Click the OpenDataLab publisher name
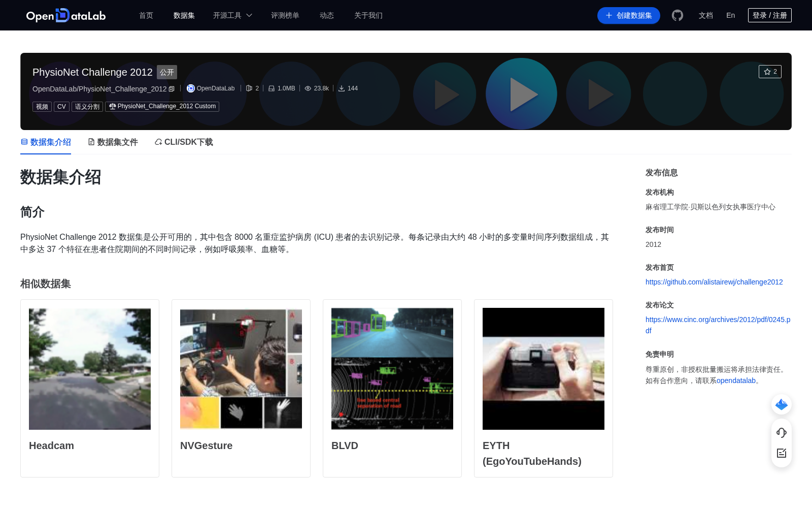This screenshot has width=812, height=508. [216, 88]
